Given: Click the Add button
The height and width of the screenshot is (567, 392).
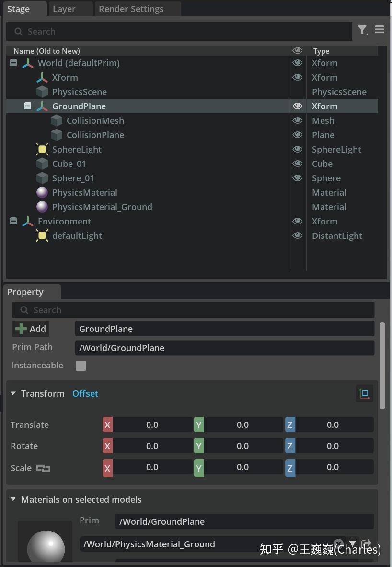Looking at the screenshot, I should [x=31, y=329].
